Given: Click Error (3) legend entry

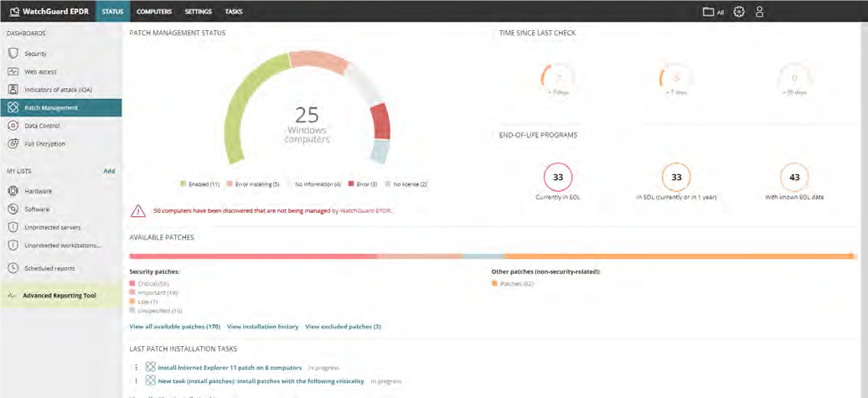Looking at the screenshot, I should click(363, 183).
